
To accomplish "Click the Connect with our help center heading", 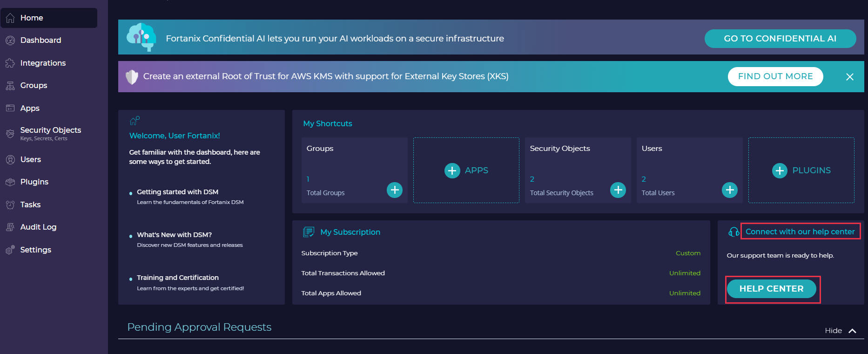I will click(x=800, y=231).
